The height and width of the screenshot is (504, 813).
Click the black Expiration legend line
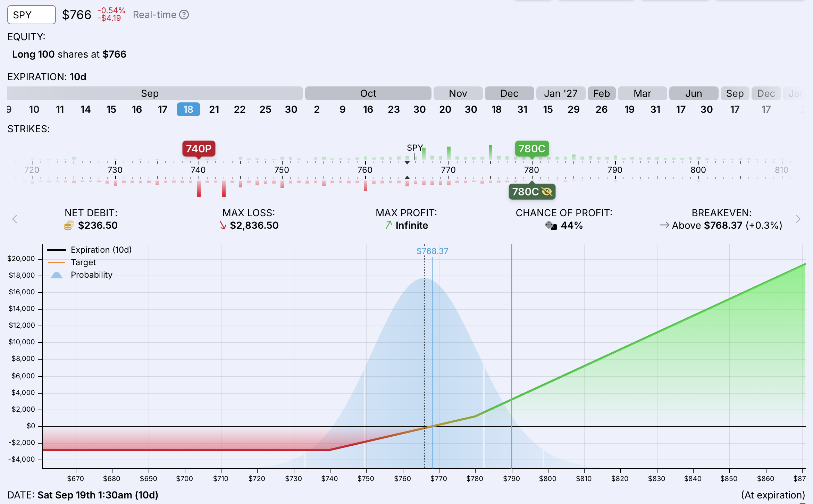[57, 250]
